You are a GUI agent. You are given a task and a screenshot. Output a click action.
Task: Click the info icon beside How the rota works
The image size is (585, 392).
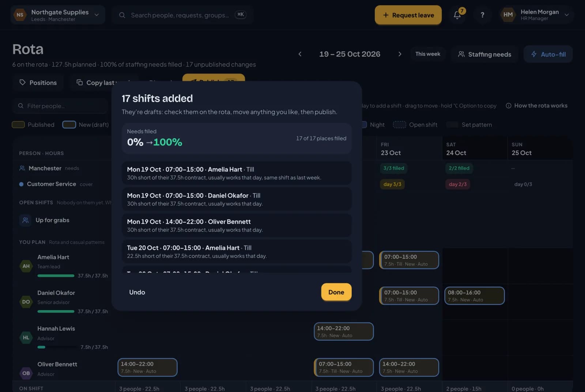508,106
